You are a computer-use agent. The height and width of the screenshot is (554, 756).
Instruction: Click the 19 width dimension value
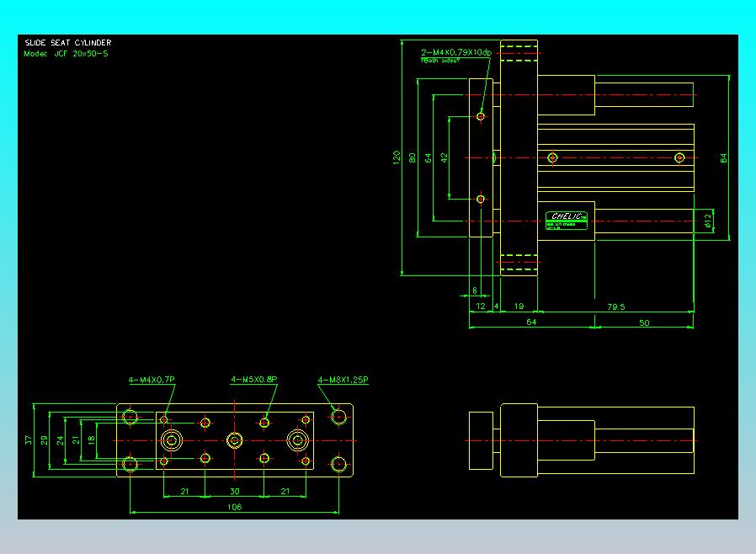519,306
